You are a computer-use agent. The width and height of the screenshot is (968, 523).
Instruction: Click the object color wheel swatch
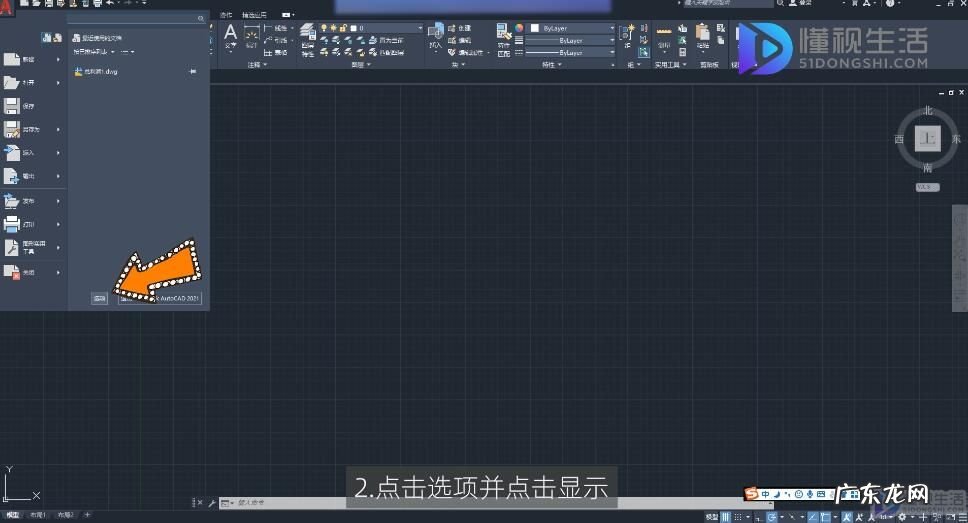tap(520, 28)
